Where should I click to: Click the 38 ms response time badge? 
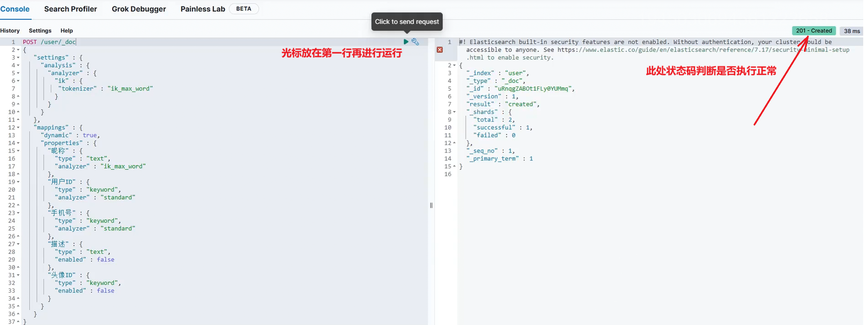pyautogui.click(x=852, y=31)
